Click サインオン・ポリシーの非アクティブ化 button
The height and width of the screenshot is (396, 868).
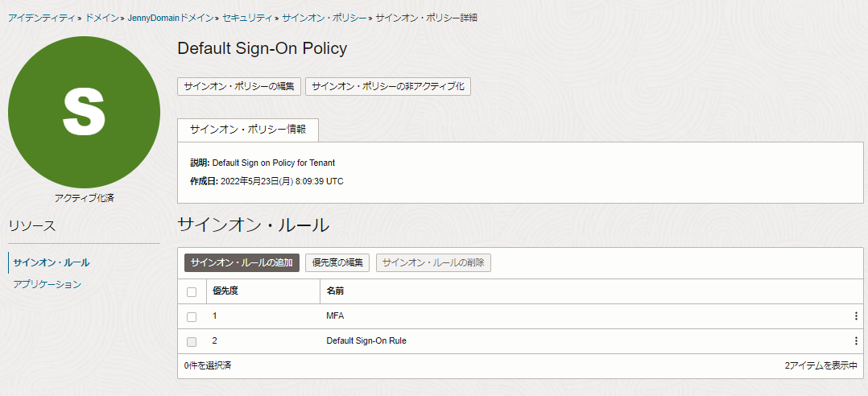(x=387, y=86)
